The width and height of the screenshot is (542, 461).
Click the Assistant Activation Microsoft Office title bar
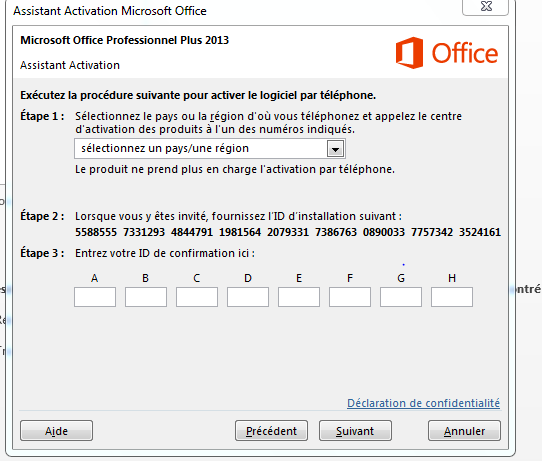(110, 11)
